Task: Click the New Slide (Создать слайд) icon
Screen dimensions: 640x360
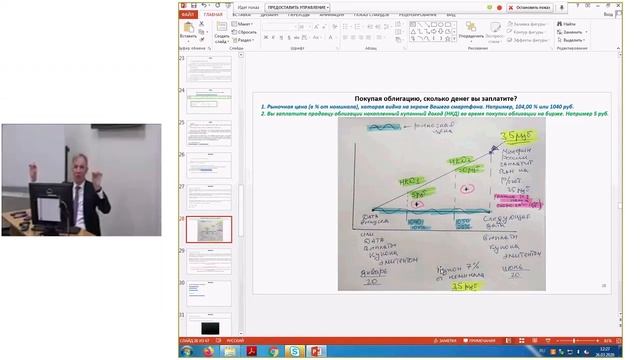Action: pos(222,27)
